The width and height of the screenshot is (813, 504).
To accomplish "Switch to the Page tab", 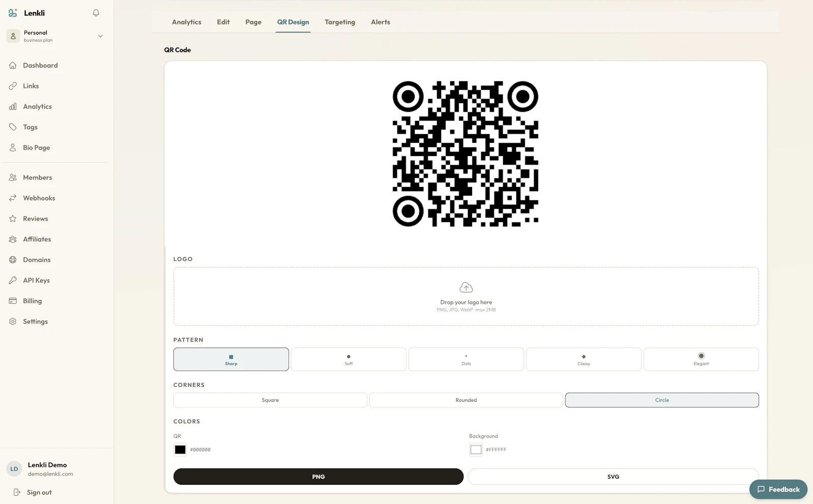I will click(253, 22).
